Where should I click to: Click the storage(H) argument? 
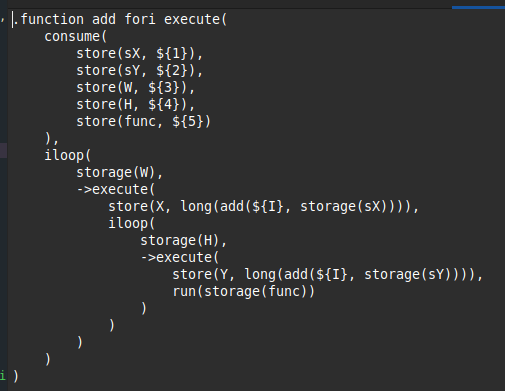click(x=179, y=241)
